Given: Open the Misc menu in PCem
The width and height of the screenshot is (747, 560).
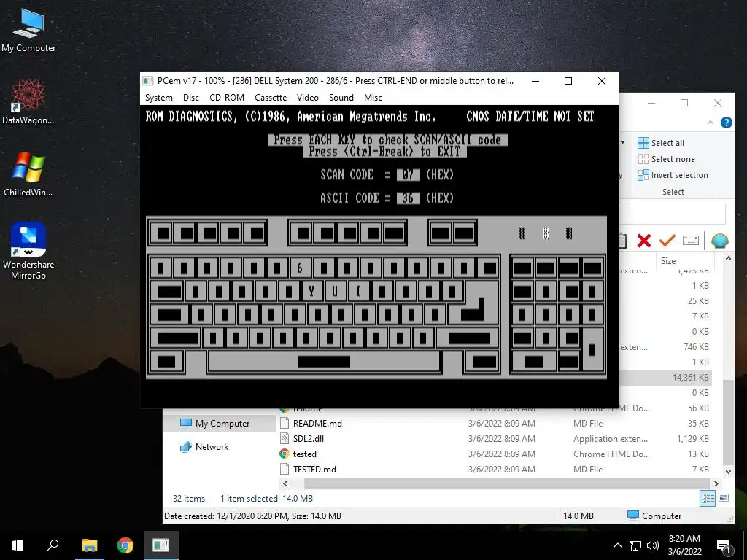Looking at the screenshot, I should pos(373,98).
